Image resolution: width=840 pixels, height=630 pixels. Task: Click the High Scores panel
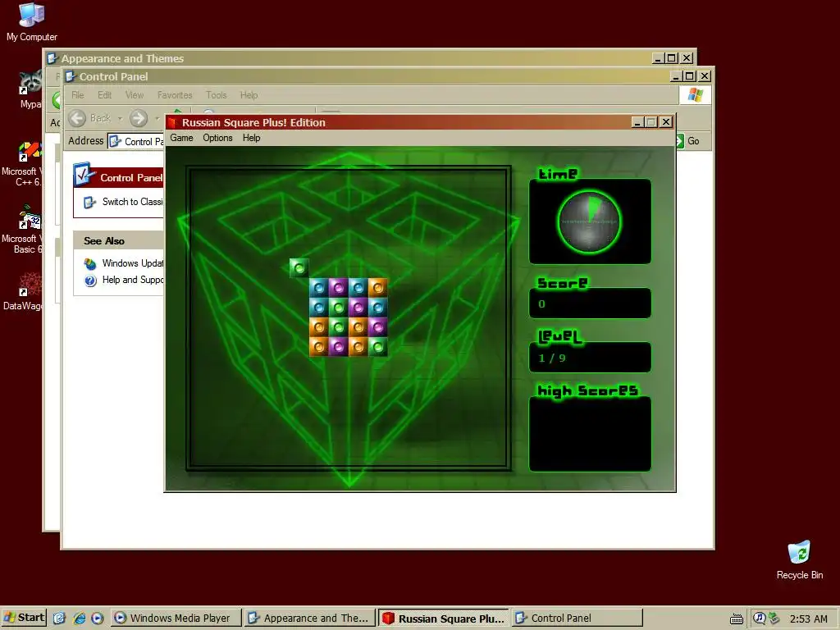590,434
